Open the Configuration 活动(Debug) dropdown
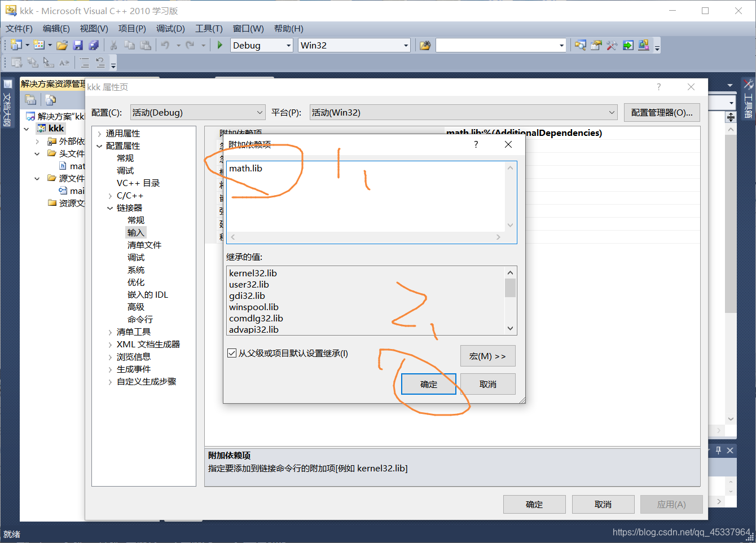The width and height of the screenshot is (756, 543). pyautogui.click(x=197, y=112)
